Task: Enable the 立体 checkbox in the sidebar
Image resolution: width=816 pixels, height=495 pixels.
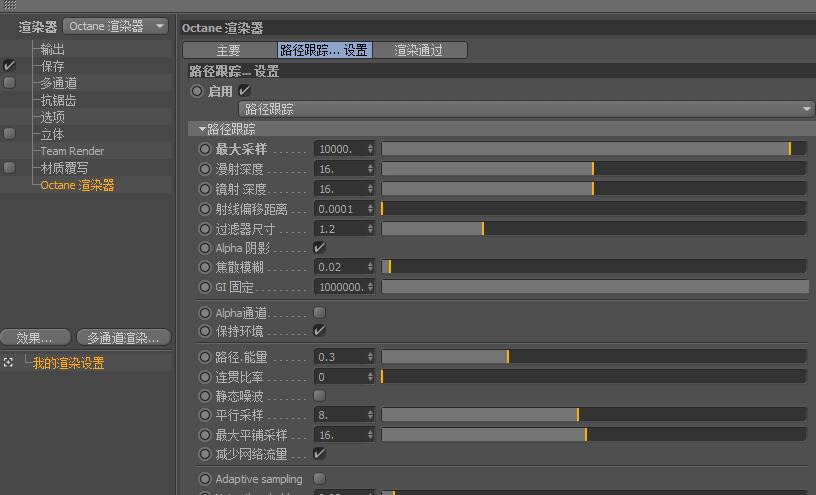Action: (9, 134)
